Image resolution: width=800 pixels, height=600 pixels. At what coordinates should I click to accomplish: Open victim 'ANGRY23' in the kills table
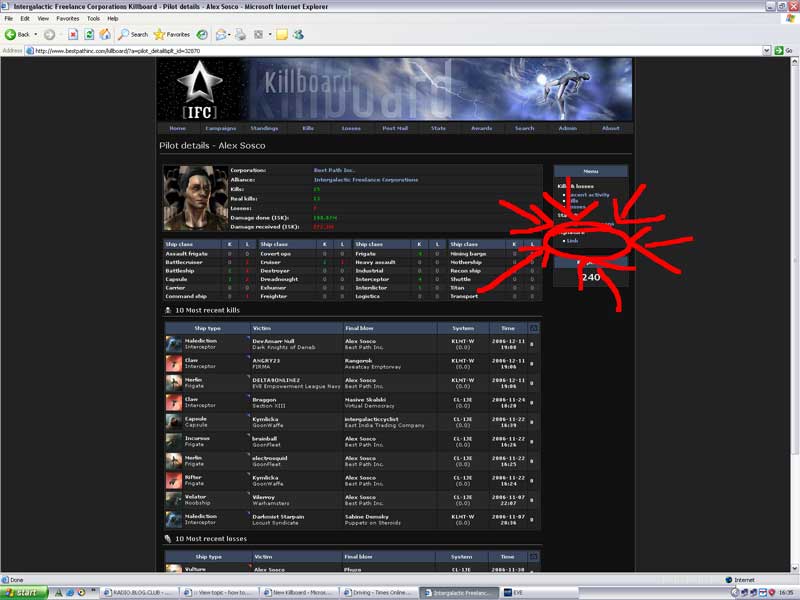266,360
